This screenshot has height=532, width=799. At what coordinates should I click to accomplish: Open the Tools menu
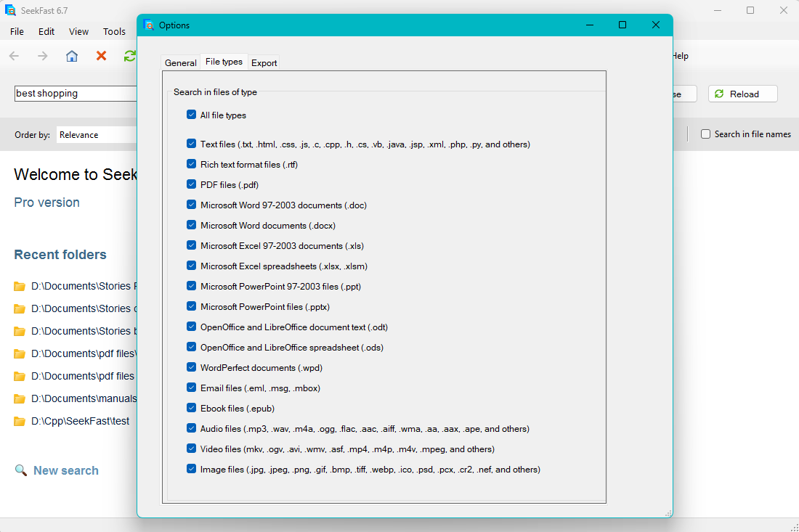[114, 31]
